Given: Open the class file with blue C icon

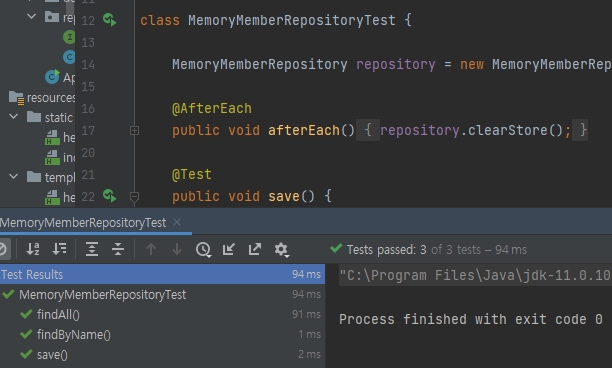Looking at the screenshot, I should [69, 57].
